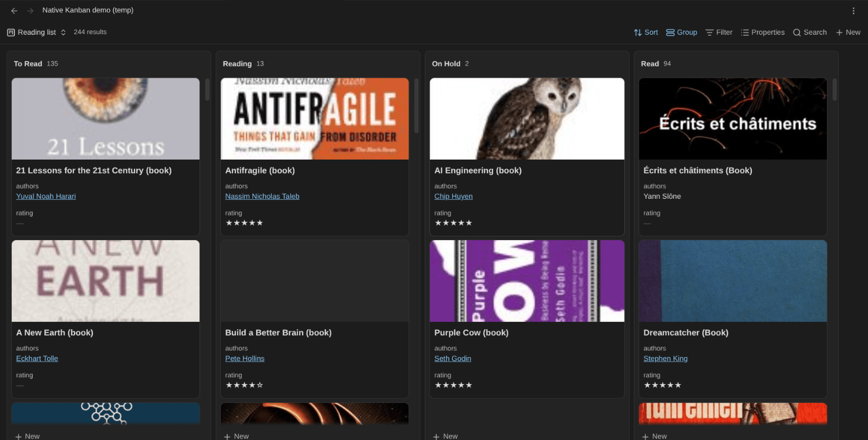Click the To Read column header

28,64
